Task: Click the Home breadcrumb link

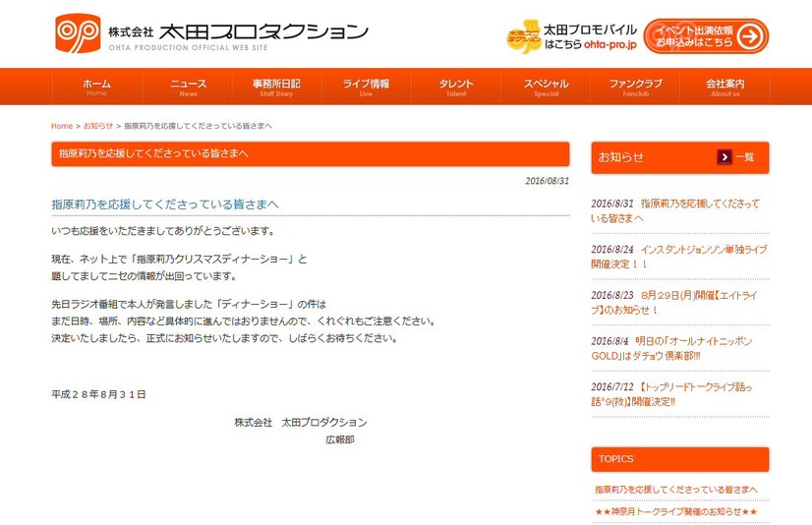Action: coord(62,126)
